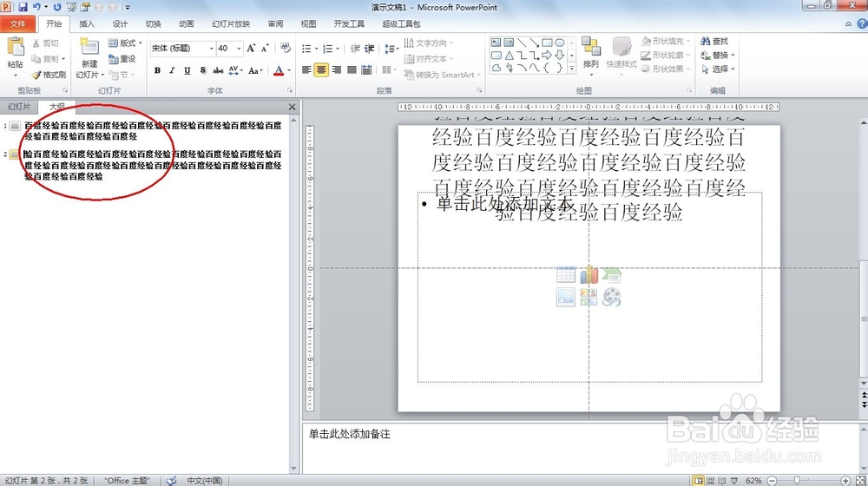Screen dimensions: 868x486
Task: Increase list indent level icon
Action: point(369,49)
